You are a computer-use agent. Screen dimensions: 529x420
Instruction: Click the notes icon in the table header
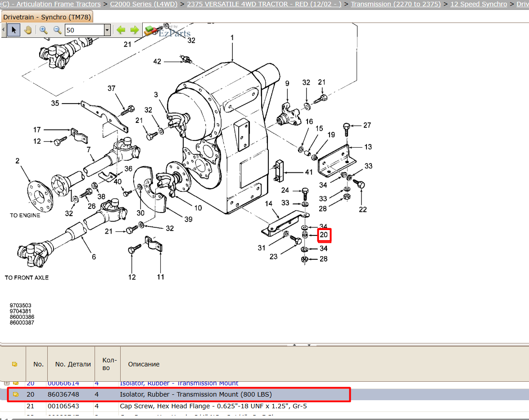(14, 364)
